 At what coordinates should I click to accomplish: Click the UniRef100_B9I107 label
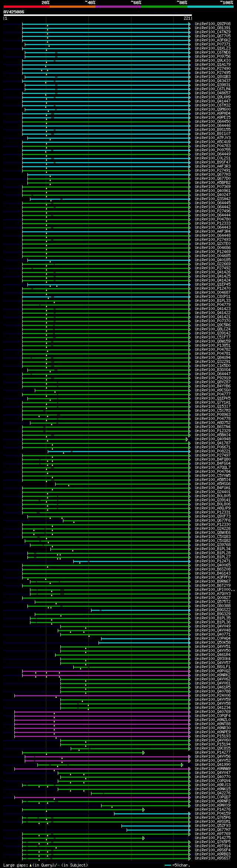(213, 134)
